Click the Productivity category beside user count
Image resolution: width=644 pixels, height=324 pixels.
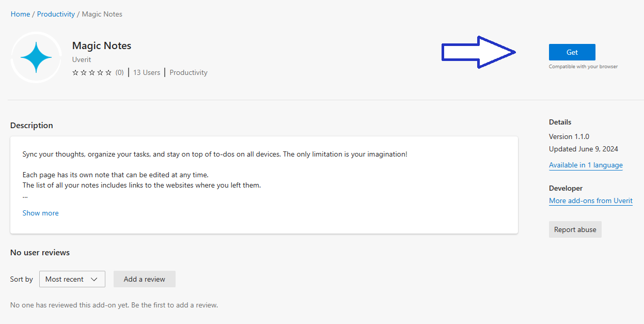[188, 72]
